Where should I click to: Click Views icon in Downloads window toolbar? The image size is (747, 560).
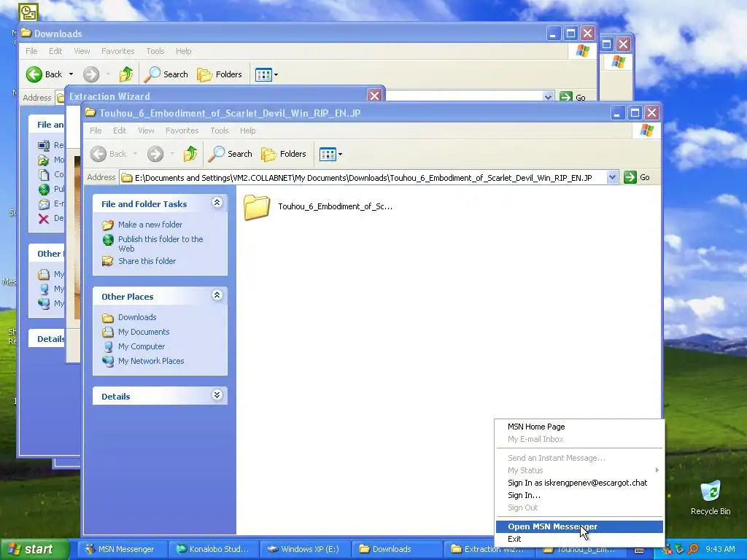coord(263,75)
